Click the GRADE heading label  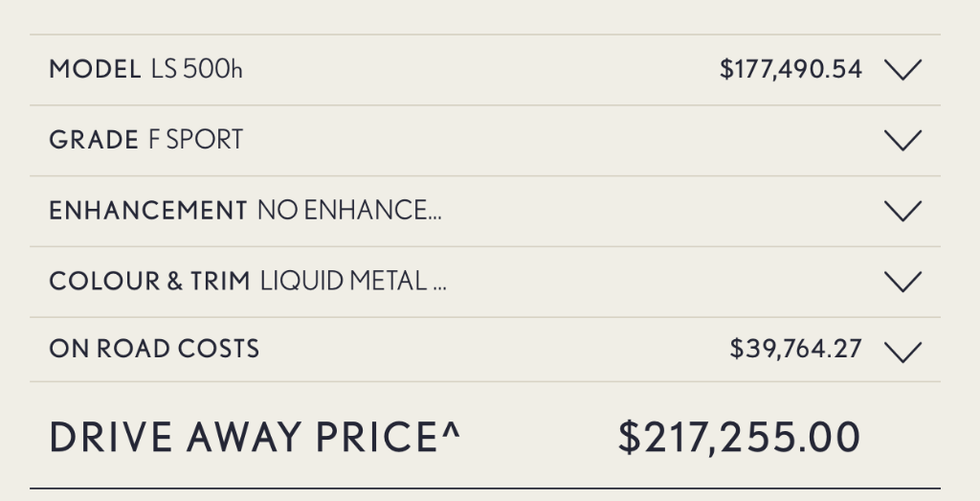click(94, 140)
